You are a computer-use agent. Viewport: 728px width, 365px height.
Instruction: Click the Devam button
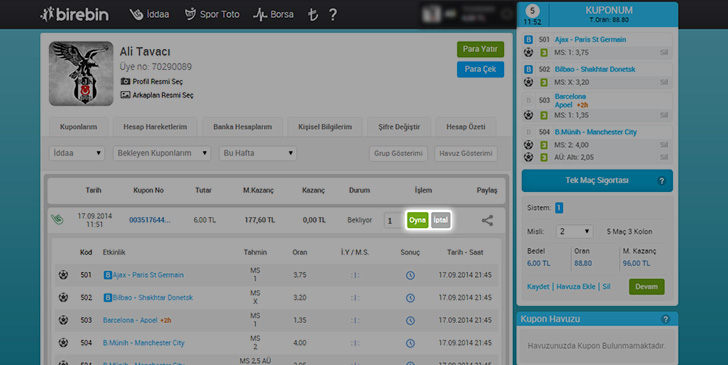click(x=646, y=287)
